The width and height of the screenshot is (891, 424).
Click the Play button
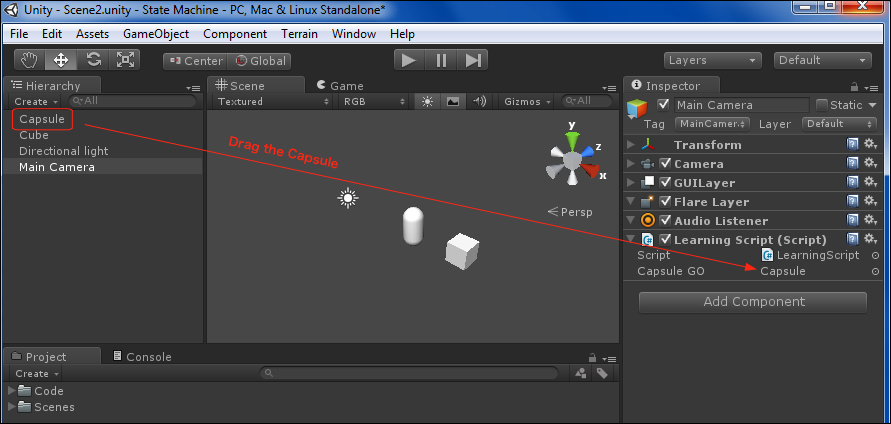[409, 60]
